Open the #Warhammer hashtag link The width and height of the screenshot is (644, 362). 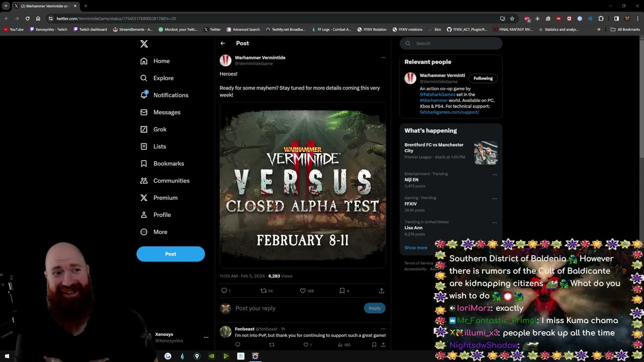433,101
